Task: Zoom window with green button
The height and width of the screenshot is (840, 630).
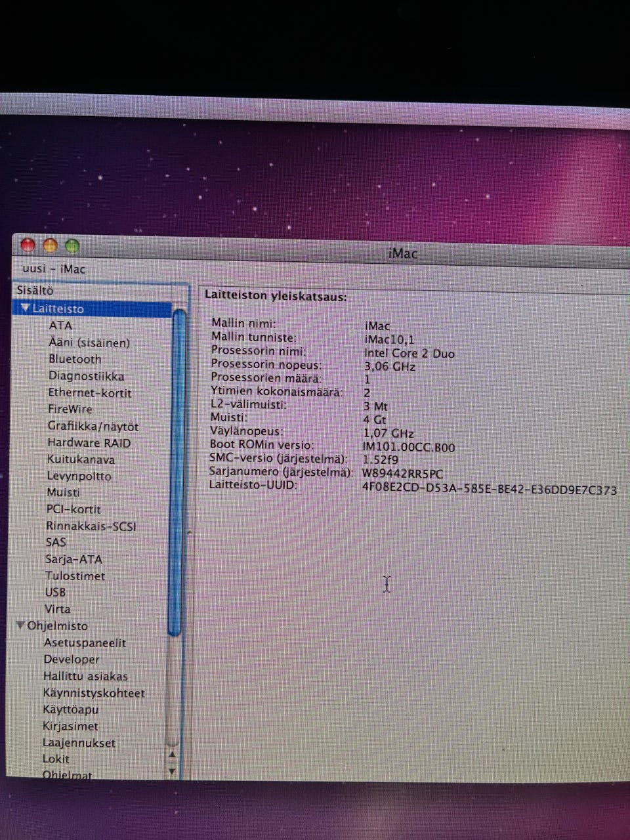Action: (72, 245)
